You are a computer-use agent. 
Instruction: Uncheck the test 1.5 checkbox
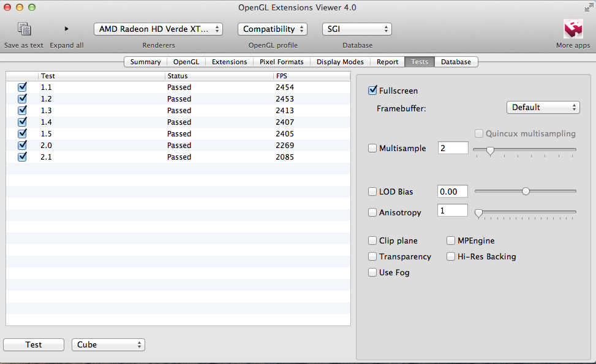tap(23, 133)
